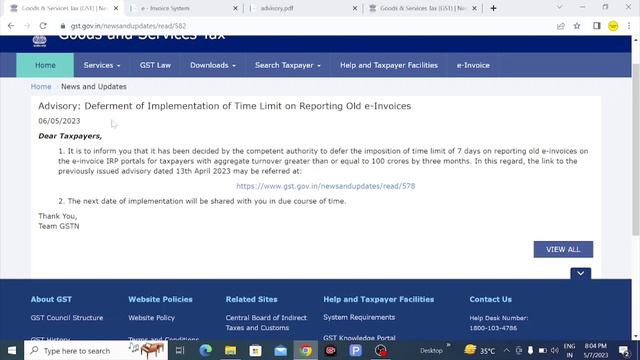This screenshot has width=640, height=360.
Task: Open a new tab with the plus button
Action: (x=493, y=8)
